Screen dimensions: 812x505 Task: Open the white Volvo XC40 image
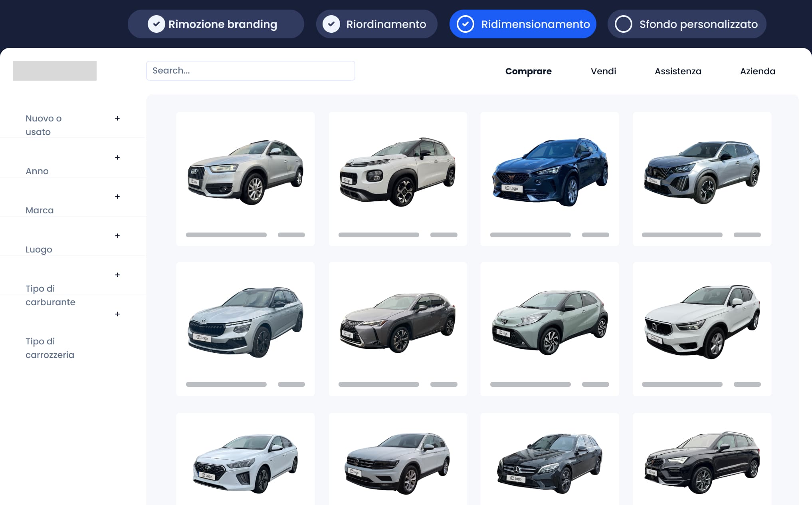click(702, 322)
